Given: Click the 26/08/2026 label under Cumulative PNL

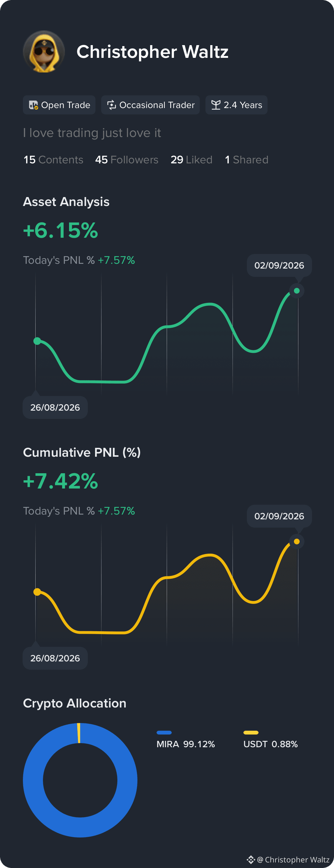Looking at the screenshot, I should [55, 658].
